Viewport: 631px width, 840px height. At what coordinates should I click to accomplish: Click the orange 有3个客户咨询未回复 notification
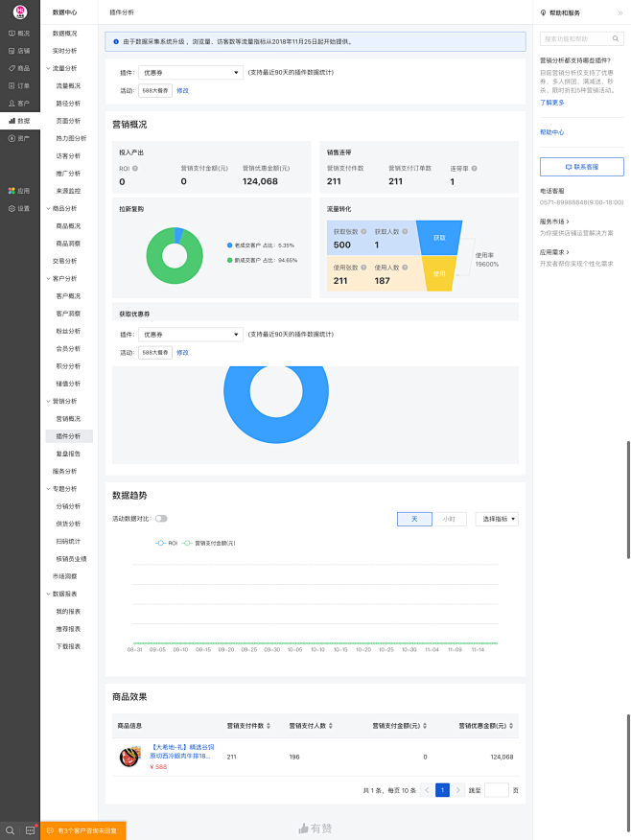83,831
